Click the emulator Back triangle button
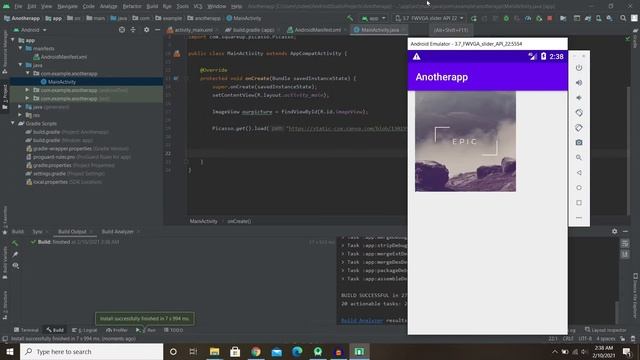The image size is (640, 360). click(579, 173)
